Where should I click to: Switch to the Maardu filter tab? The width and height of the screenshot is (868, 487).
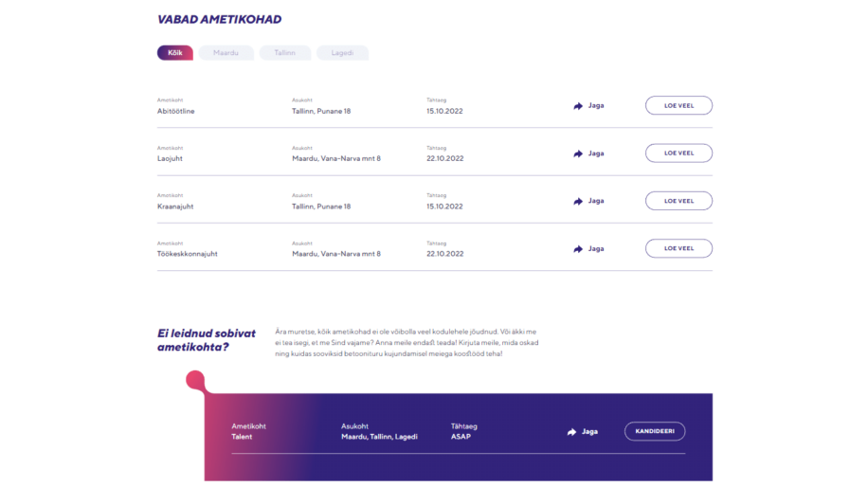[226, 53]
